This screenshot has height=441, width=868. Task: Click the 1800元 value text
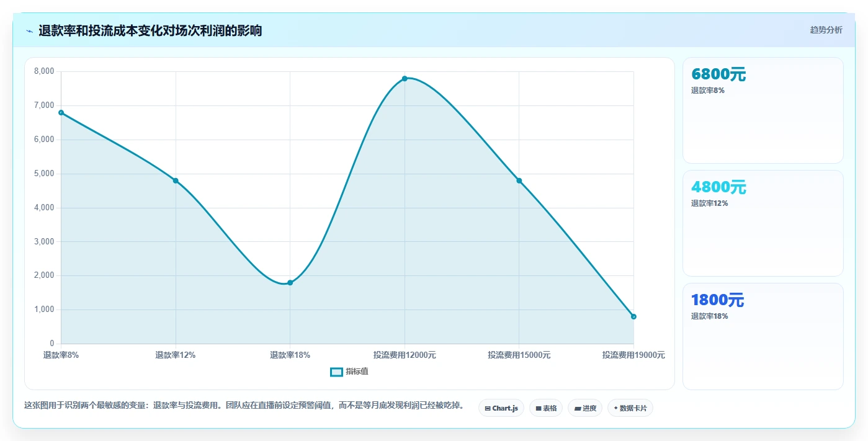[717, 300]
